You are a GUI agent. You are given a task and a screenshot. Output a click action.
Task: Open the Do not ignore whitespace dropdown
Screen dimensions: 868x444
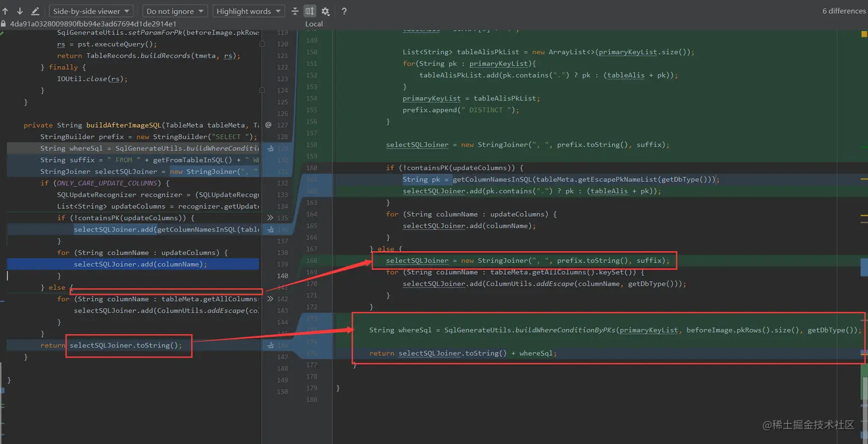[175, 11]
